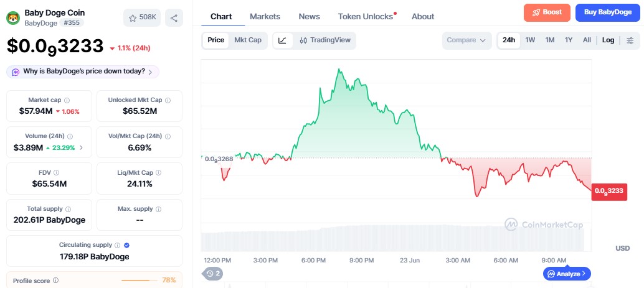This screenshot has width=644, height=288.
Task: Click info icon next to Market cap
Action: tap(67, 100)
